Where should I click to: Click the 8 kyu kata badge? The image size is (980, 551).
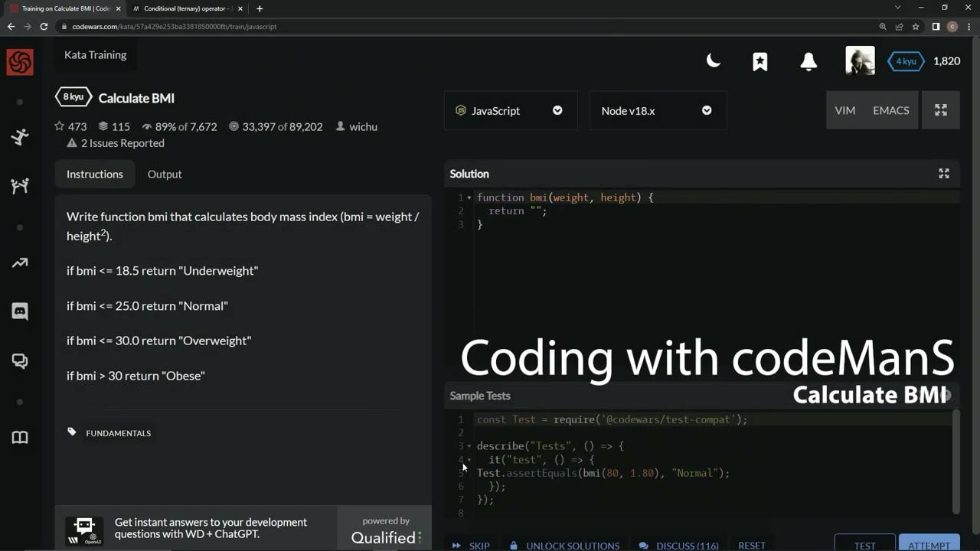[73, 97]
